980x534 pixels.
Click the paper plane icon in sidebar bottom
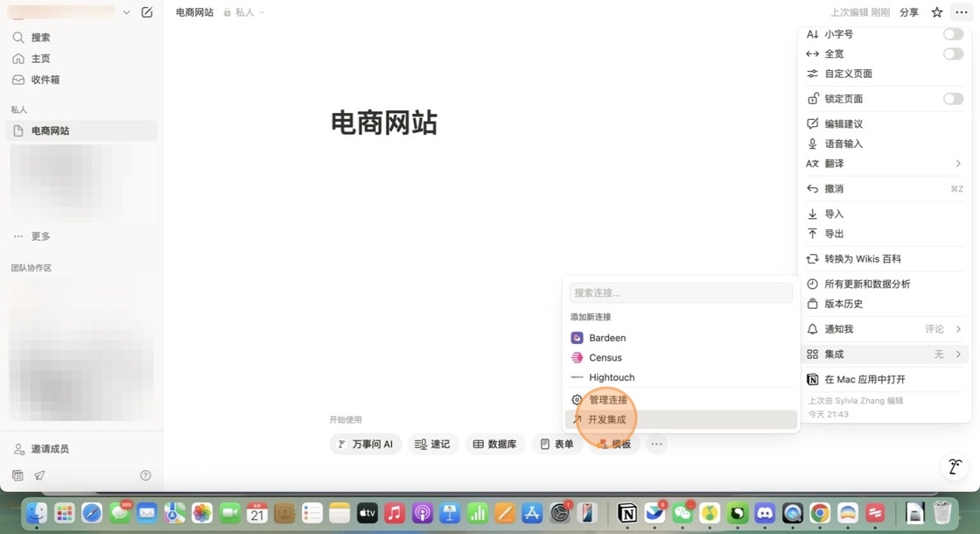tap(39, 476)
